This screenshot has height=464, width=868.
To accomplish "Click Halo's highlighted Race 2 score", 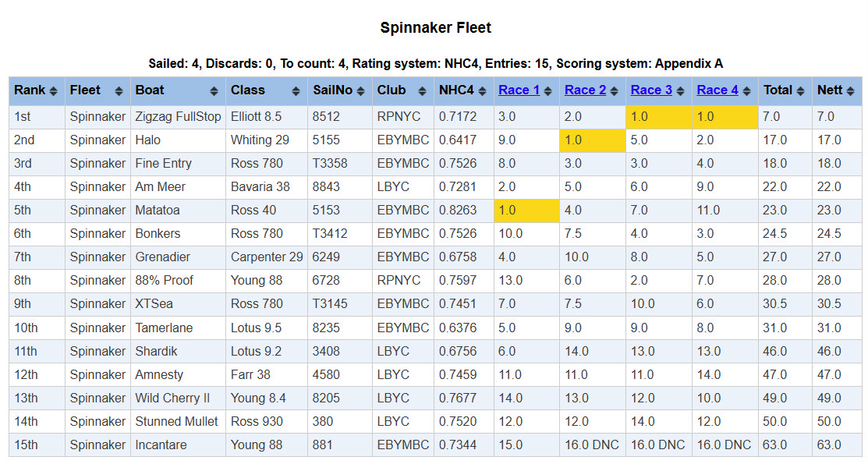I will click(x=592, y=140).
